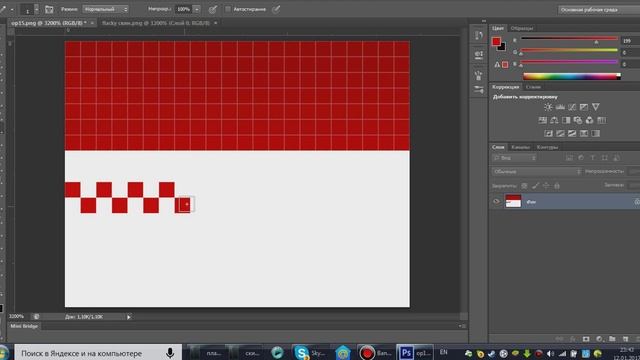
Task: Pick a color from the spectrum ramp
Action: 572,76
